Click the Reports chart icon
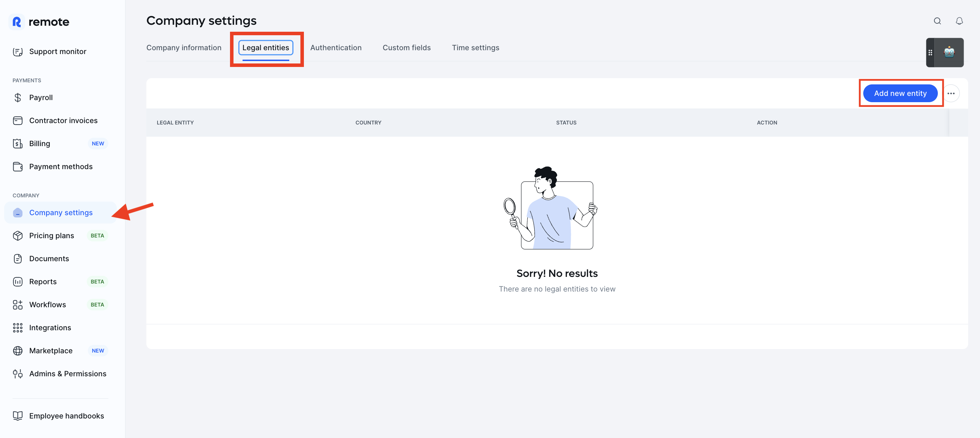 click(x=17, y=282)
